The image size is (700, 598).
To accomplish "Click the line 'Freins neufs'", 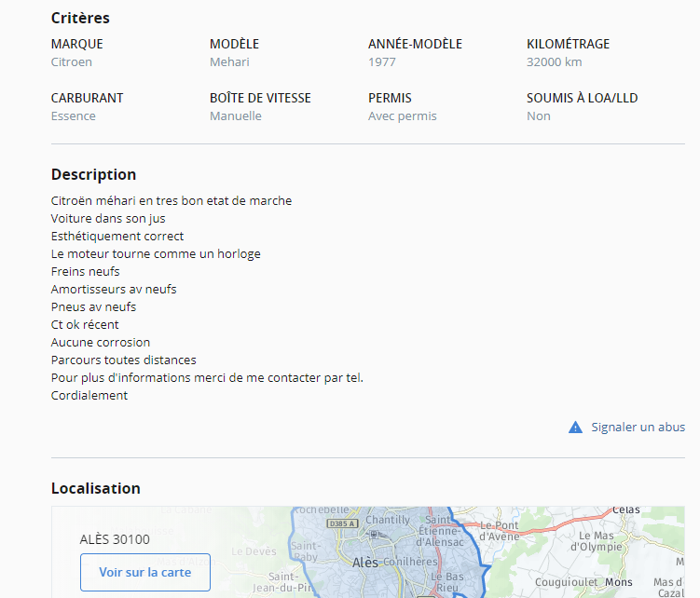I will tap(85, 271).
